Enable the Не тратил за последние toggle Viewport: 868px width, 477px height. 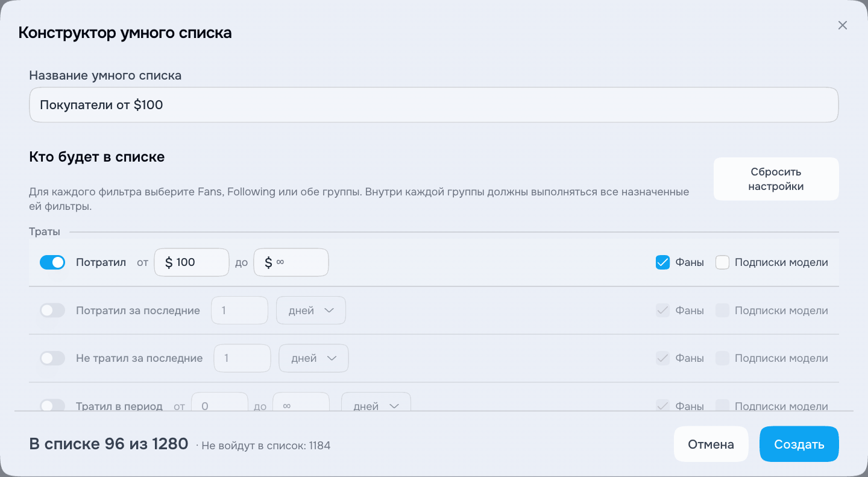[x=52, y=358]
